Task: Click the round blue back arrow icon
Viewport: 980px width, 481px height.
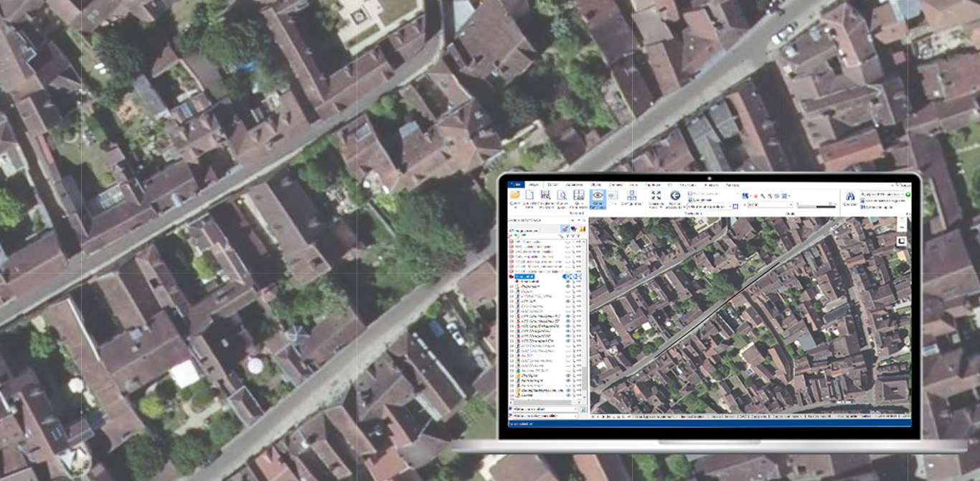Action: click(675, 195)
